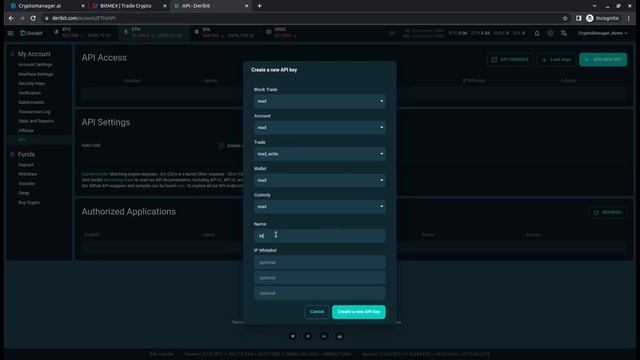640x360 pixels.
Task: Select the USDC ticker in the top bar
Action: [x=282, y=33]
